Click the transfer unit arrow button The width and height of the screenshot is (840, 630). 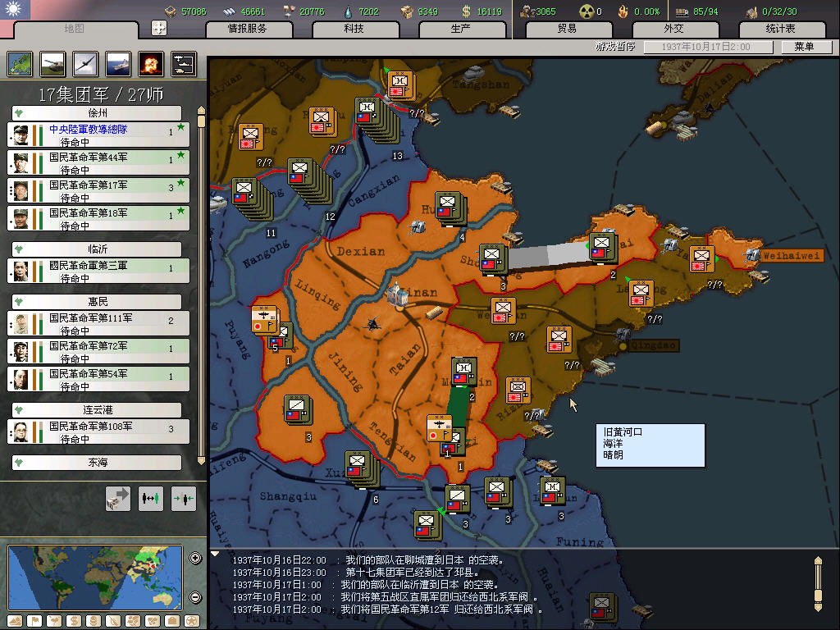pyautogui.click(x=118, y=499)
